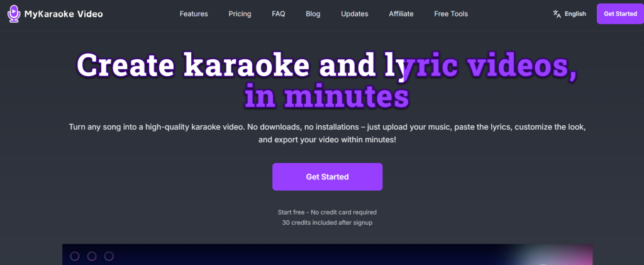This screenshot has width=644, height=265.
Task: Click the "30 credits included after signup" note
Action: tap(327, 223)
